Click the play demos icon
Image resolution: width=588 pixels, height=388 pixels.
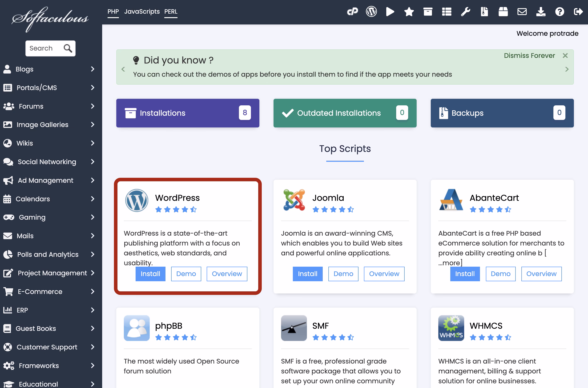pyautogui.click(x=390, y=12)
